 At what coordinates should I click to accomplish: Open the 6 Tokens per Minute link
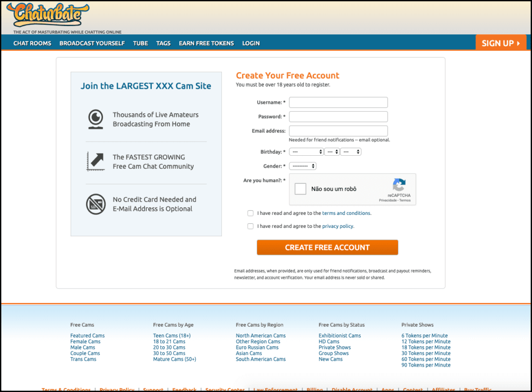(x=425, y=336)
